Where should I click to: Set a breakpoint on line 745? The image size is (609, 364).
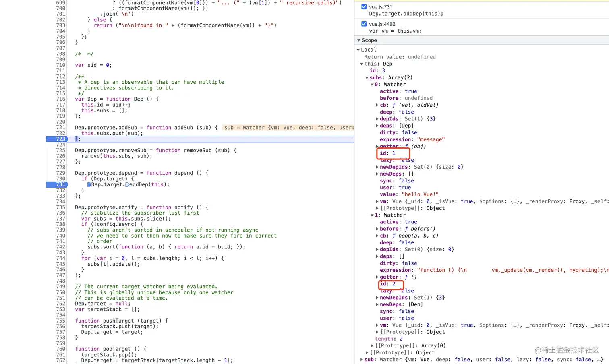click(60, 264)
